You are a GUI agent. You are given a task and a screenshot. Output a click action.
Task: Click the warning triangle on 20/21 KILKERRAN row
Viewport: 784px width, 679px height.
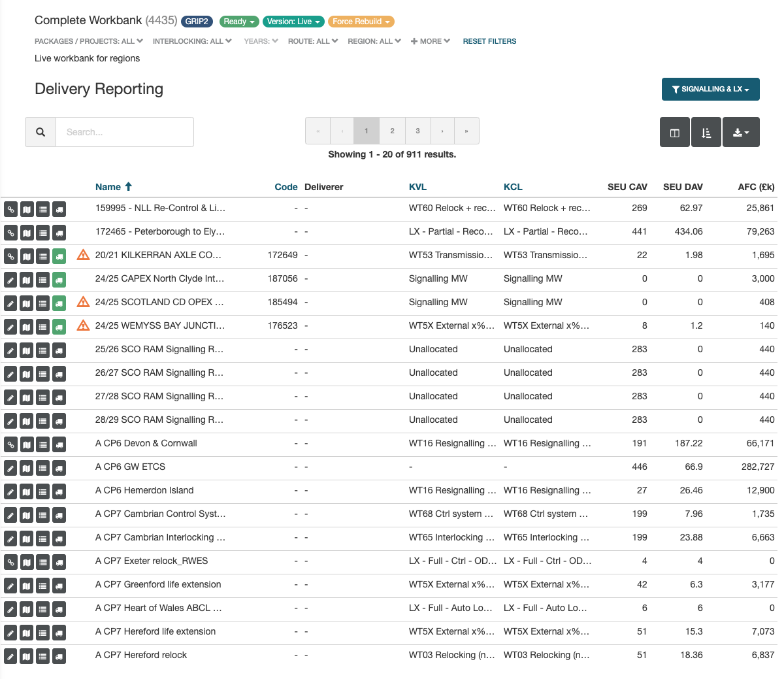83,255
